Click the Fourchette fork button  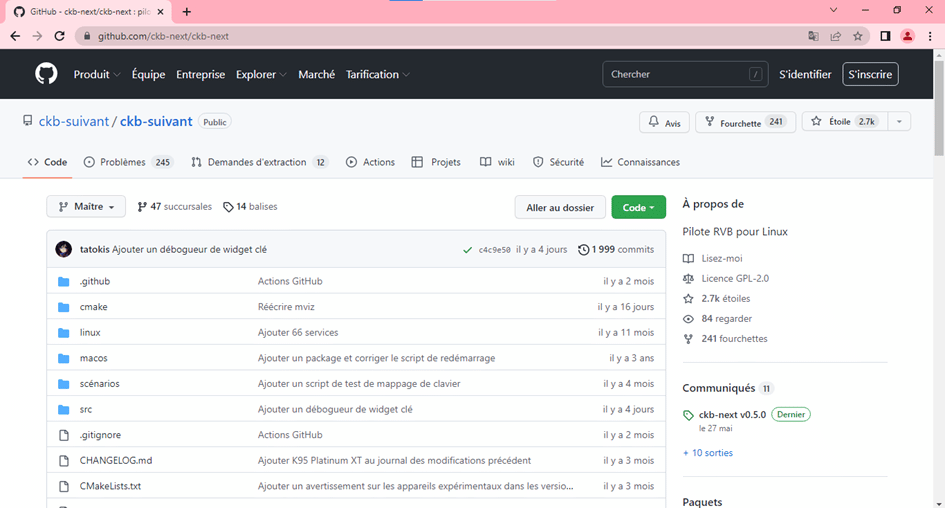pyautogui.click(x=731, y=122)
